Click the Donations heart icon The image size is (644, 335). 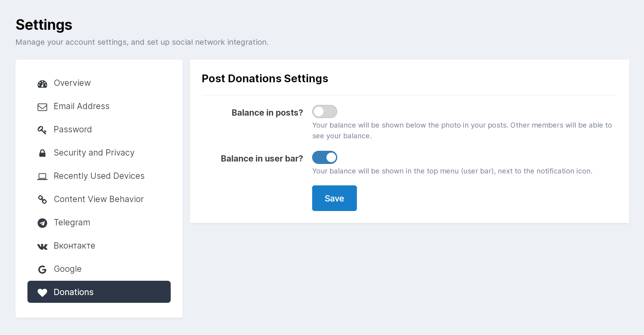pos(42,293)
